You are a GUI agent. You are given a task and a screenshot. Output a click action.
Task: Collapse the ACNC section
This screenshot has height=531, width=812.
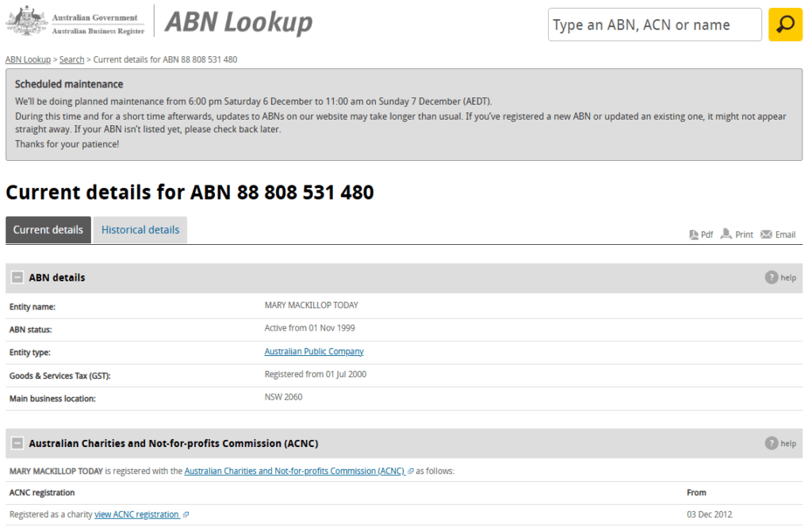click(17, 443)
